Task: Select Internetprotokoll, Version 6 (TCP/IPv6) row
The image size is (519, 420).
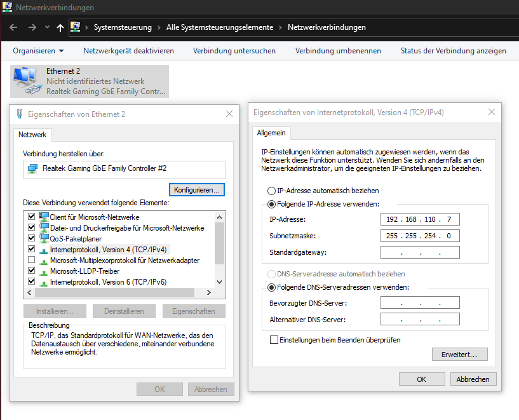Action: pyautogui.click(x=108, y=282)
